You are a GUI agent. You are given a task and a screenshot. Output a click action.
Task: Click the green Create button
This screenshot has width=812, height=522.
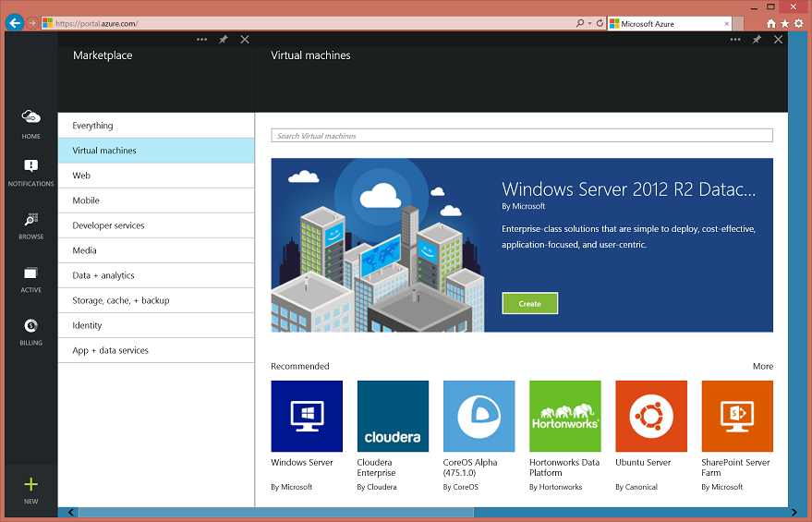point(529,303)
